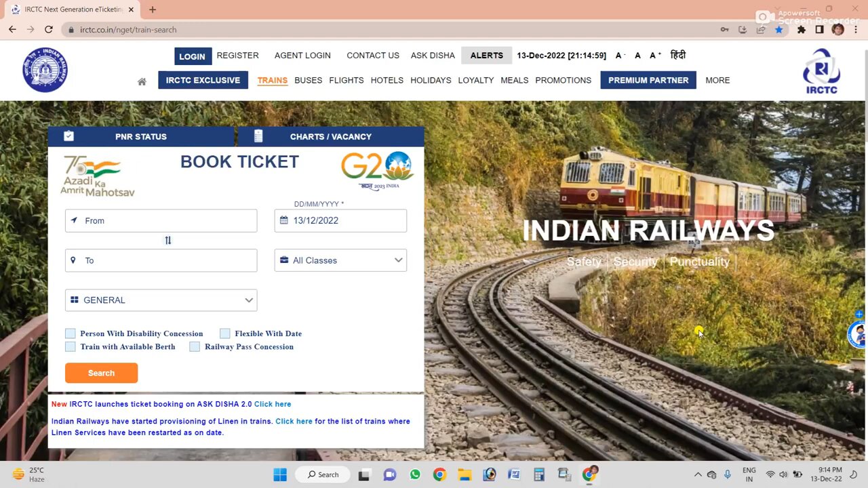Image resolution: width=868 pixels, height=488 pixels.
Task: Open Calculator from the taskbar
Action: pyautogui.click(x=539, y=474)
